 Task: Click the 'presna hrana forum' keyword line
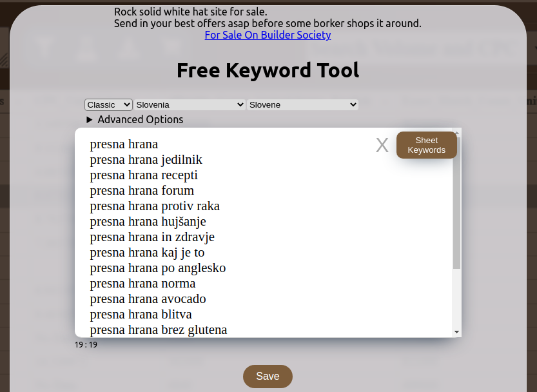tap(142, 191)
